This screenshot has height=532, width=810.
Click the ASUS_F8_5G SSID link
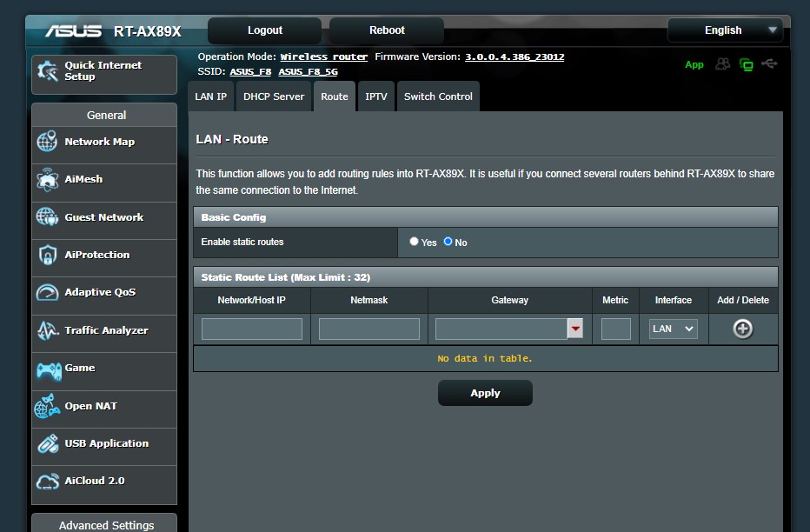[x=308, y=72]
